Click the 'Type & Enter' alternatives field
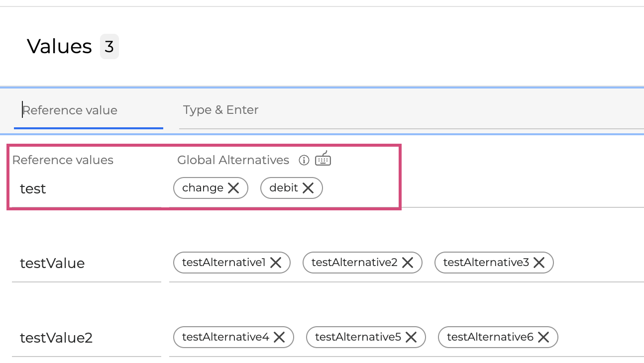 coord(408,110)
